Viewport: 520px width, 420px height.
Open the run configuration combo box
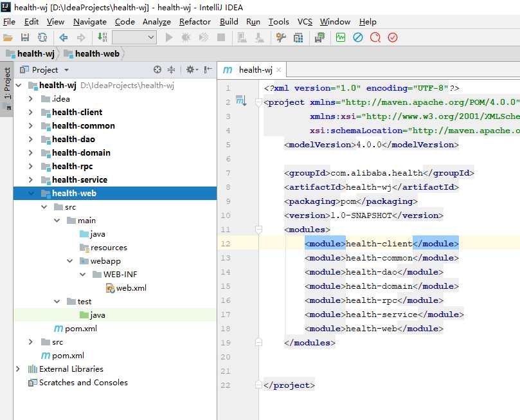(x=134, y=37)
